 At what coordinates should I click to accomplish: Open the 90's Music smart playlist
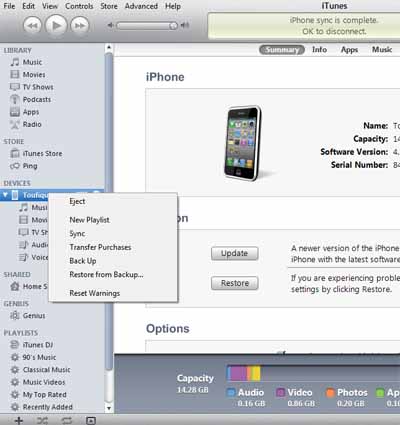click(33, 357)
